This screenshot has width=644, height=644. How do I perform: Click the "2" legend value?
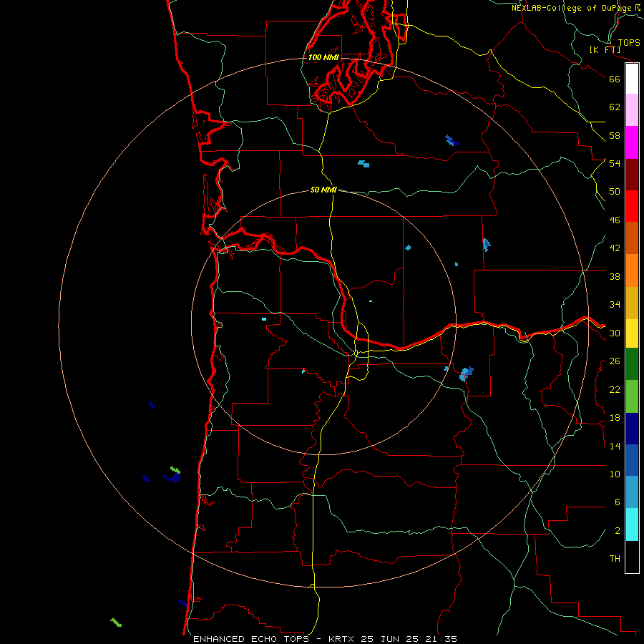point(618,531)
